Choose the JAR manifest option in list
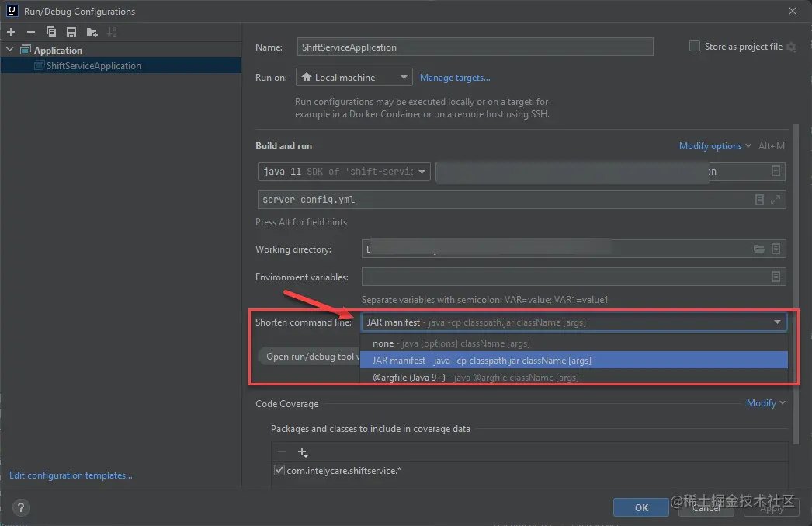 (574, 361)
